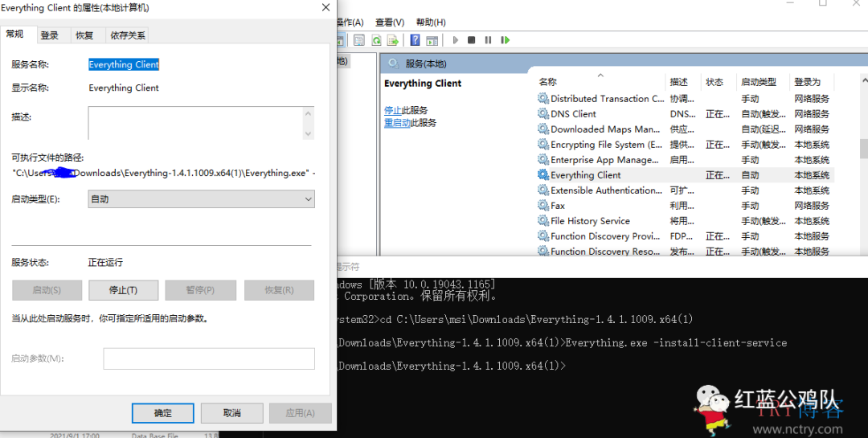This screenshot has width=868, height=438.
Task: Click the 描述 description text box
Action: pyautogui.click(x=195, y=123)
